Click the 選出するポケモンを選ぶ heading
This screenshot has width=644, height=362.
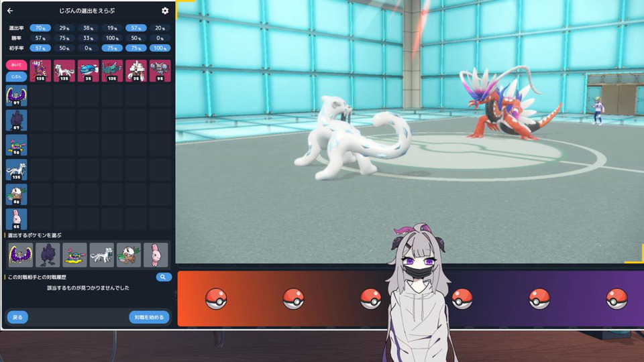click(x=34, y=235)
